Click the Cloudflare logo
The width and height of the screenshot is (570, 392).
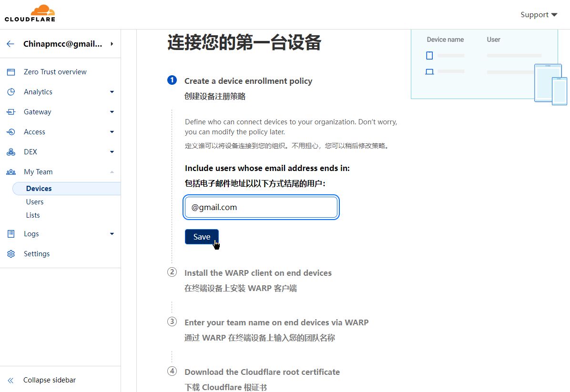[30, 13]
